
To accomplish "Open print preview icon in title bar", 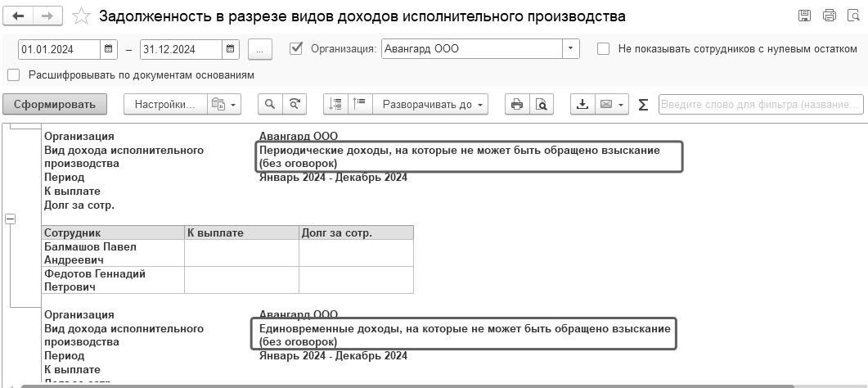I will [x=853, y=16].
